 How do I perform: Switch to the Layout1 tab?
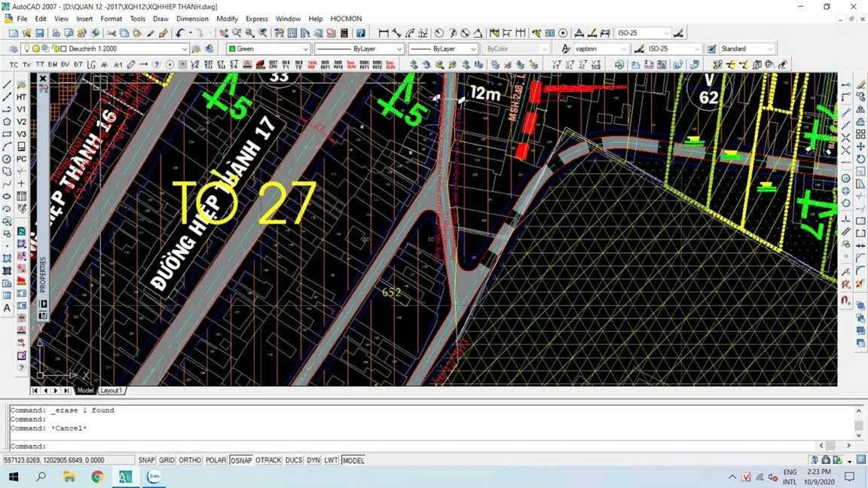(111, 391)
